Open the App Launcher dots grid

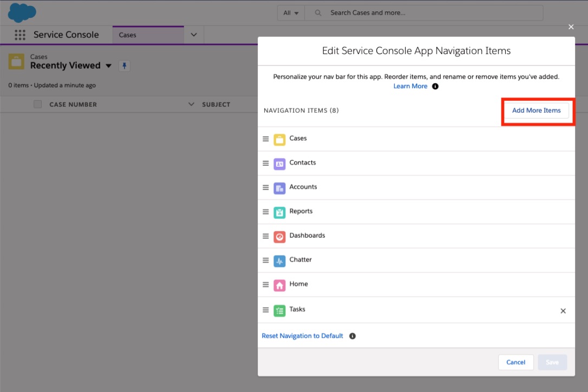pyautogui.click(x=20, y=35)
